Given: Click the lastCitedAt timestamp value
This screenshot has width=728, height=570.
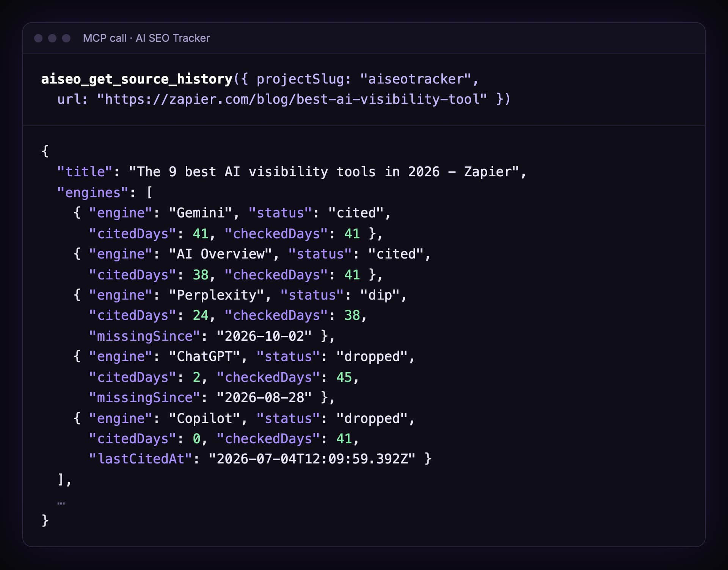Looking at the screenshot, I should pyautogui.click(x=312, y=459).
